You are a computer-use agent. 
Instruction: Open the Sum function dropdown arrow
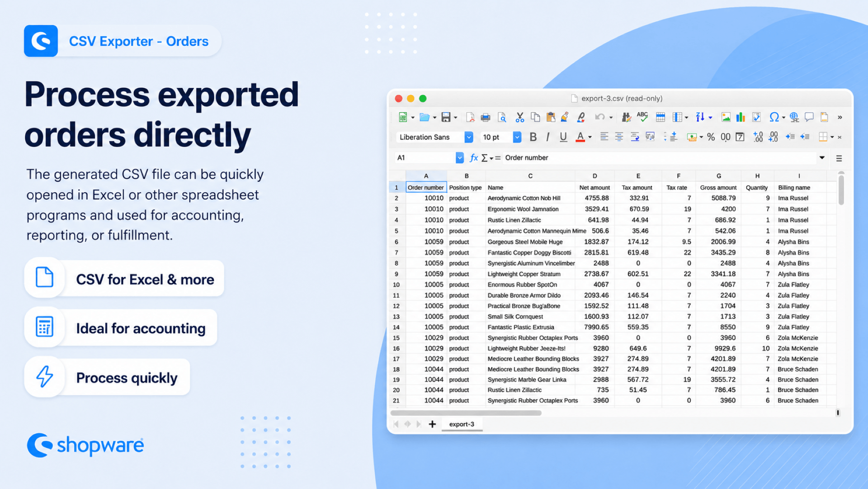[x=492, y=158]
